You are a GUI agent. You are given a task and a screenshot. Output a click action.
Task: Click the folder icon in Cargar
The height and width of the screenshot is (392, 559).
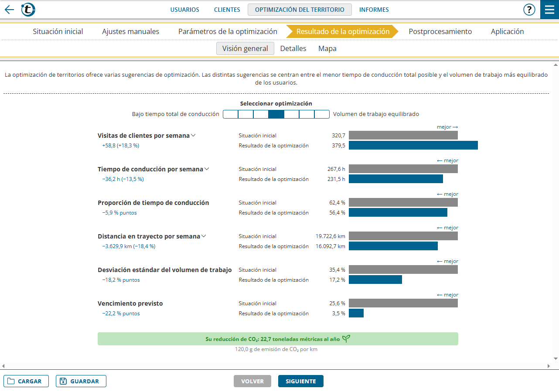[11, 381]
